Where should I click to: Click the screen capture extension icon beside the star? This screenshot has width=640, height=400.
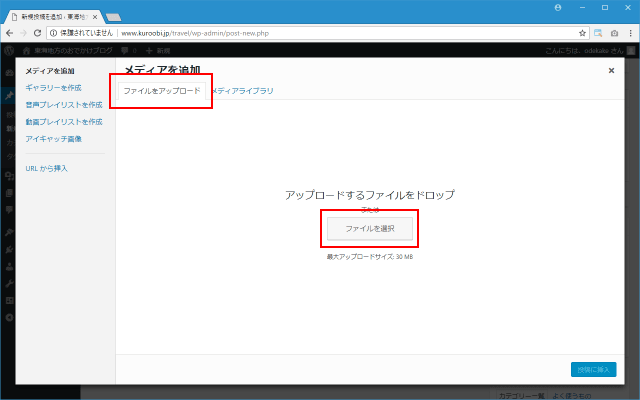pos(598,33)
